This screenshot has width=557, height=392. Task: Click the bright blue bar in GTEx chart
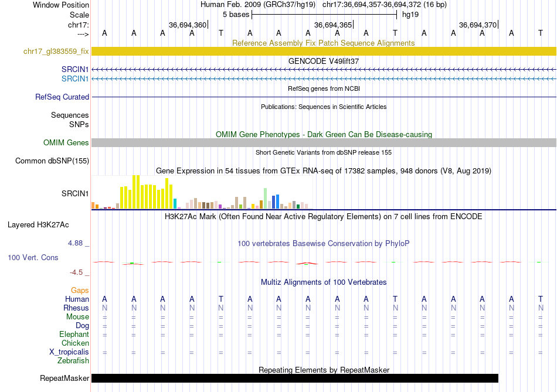277,202
